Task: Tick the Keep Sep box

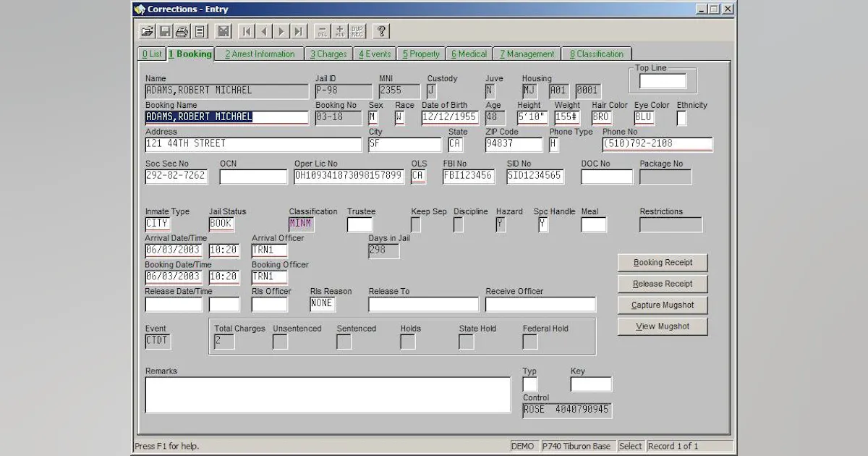Action: (x=416, y=224)
